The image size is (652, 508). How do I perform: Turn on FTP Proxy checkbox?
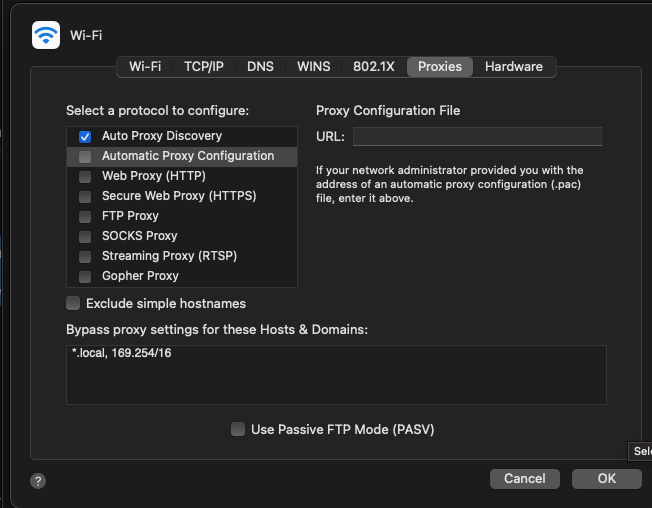(x=85, y=216)
